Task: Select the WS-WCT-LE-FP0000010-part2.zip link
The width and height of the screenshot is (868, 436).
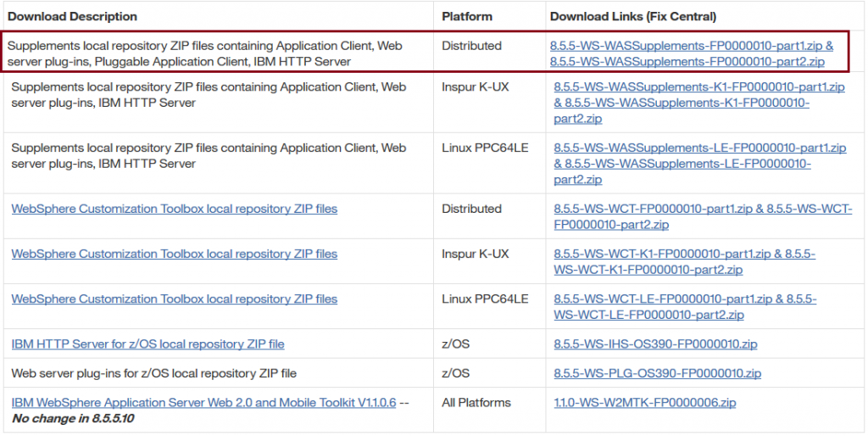Action: click(x=648, y=315)
